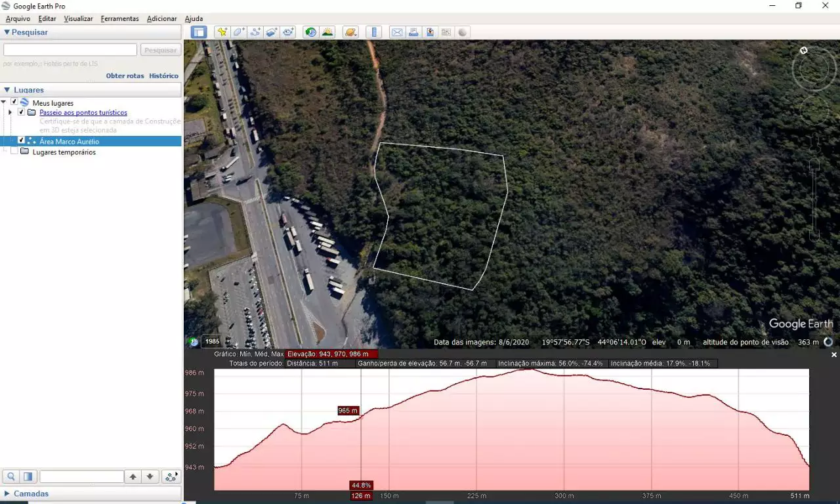
Task: Click the Email envelope icon
Action: [x=397, y=32]
